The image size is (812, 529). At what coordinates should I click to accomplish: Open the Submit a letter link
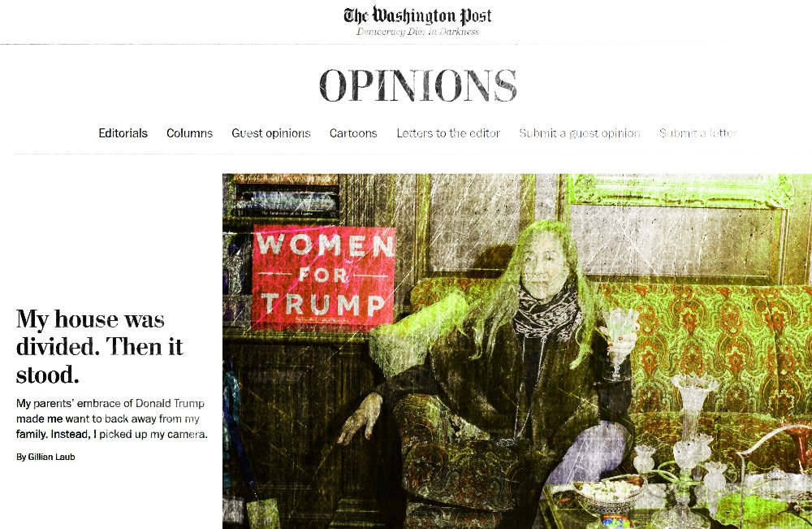click(698, 133)
